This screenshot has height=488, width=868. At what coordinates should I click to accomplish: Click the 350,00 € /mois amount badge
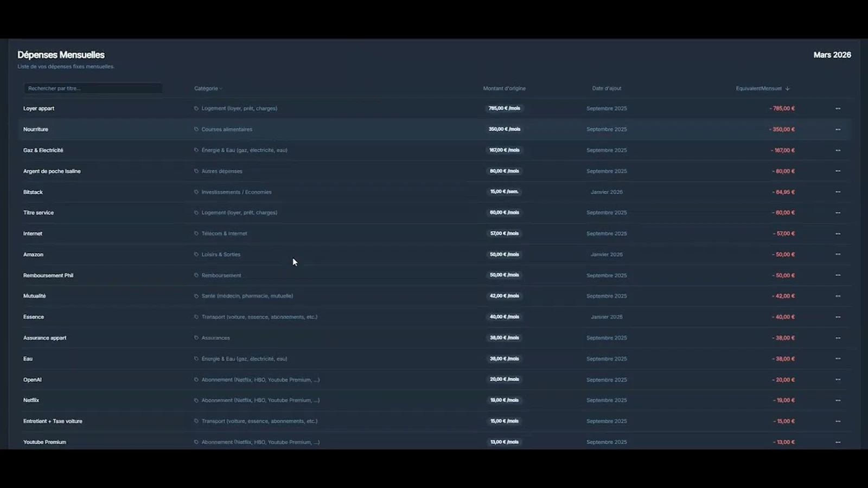click(x=505, y=129)
